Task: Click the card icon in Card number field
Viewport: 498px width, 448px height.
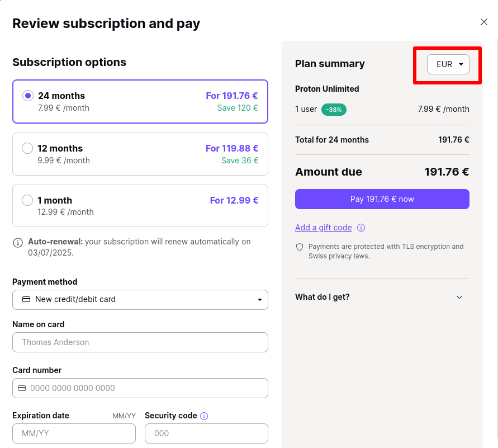Action: [22, 388]
